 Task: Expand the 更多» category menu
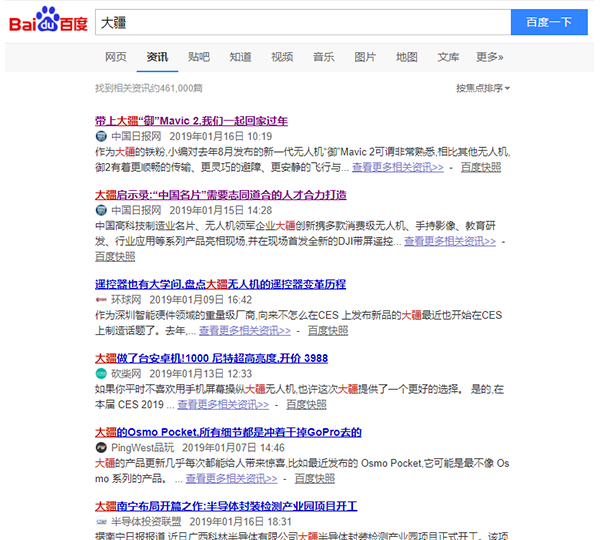pyautogui.click(x=490, y=57)
